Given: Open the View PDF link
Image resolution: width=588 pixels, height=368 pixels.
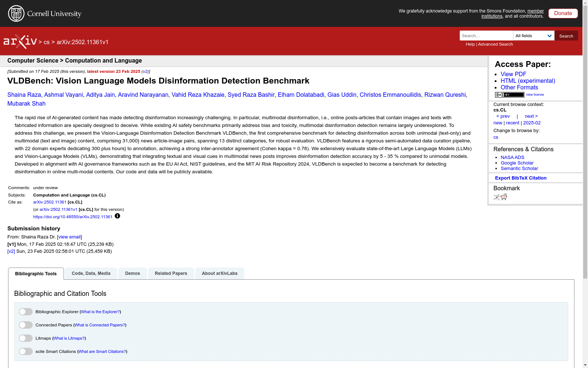Looking at the screenshot, I should click(x=513, y=74).
